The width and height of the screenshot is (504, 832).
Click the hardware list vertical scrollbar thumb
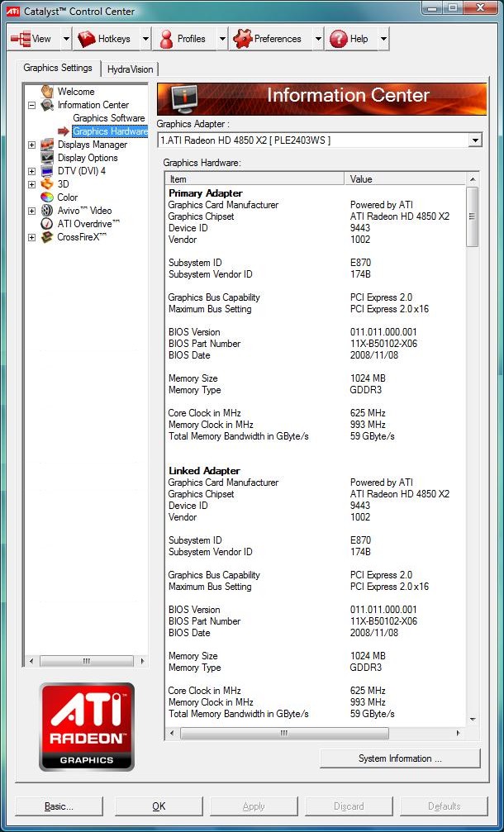[472, 216]
